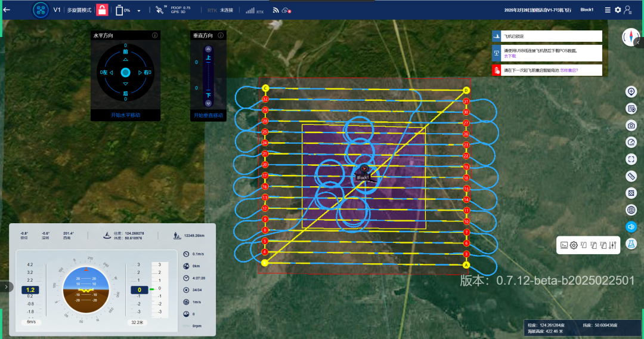This screenshot has width=644, height=339.
Task: Expand the battery dropdown arrow
Action: click(139, 11)
